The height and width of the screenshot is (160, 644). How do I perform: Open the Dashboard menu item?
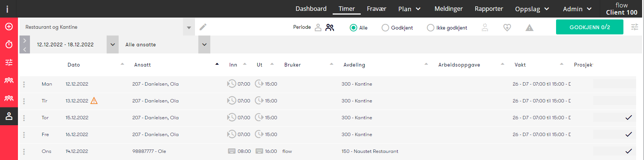pyautogui.click(x=311, y=9)
